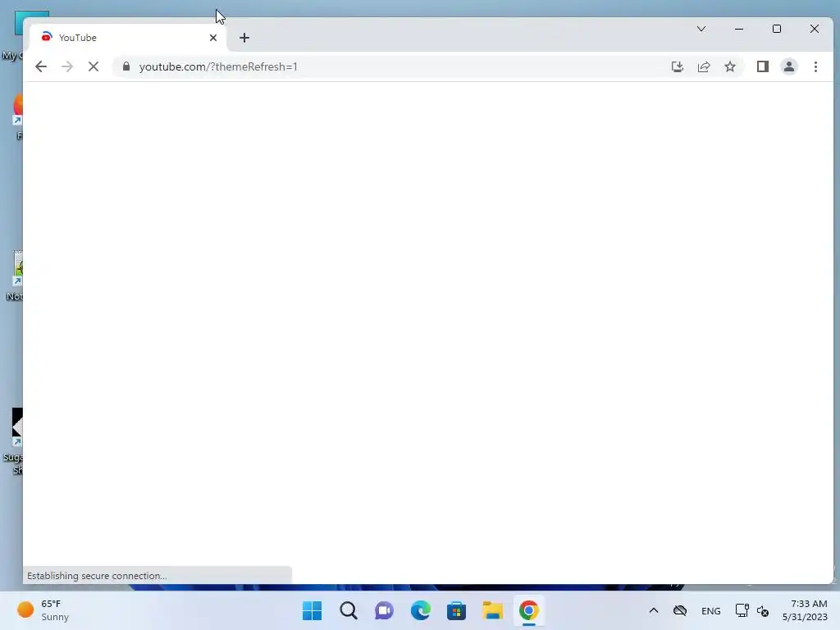Open taskbar Search

tap(348, 610)
